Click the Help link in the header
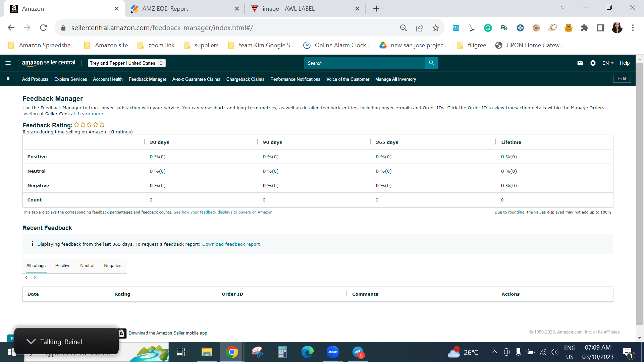The height and width of the screenshot is (362, 644). pos(625,63)
